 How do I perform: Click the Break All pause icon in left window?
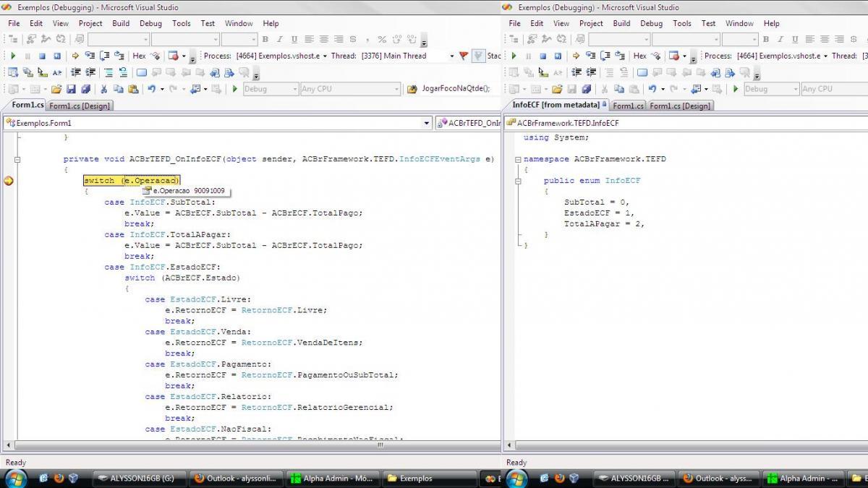[27, 56]
